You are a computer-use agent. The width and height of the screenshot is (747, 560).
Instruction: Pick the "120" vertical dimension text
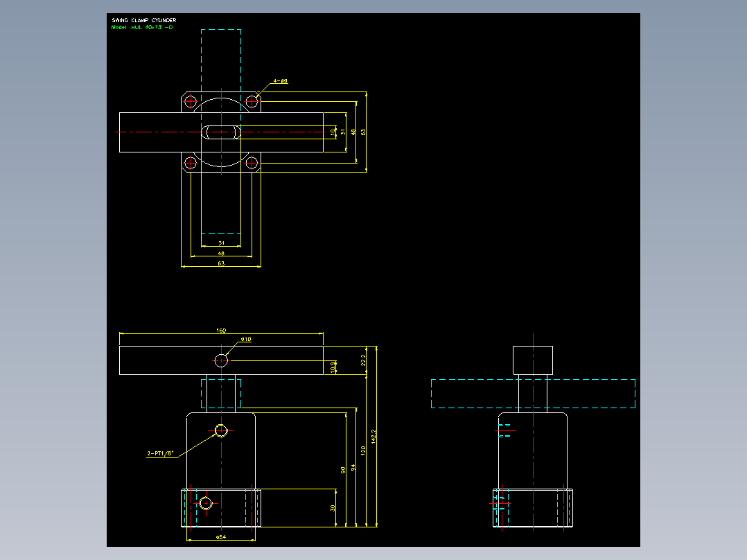coord(363,451)
